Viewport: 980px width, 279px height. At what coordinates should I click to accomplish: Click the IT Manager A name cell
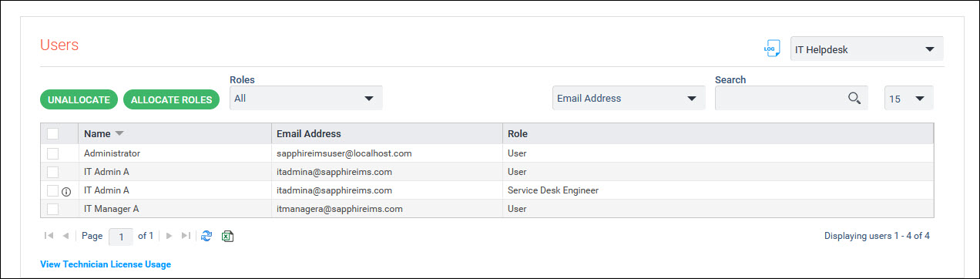coord(175,209)
